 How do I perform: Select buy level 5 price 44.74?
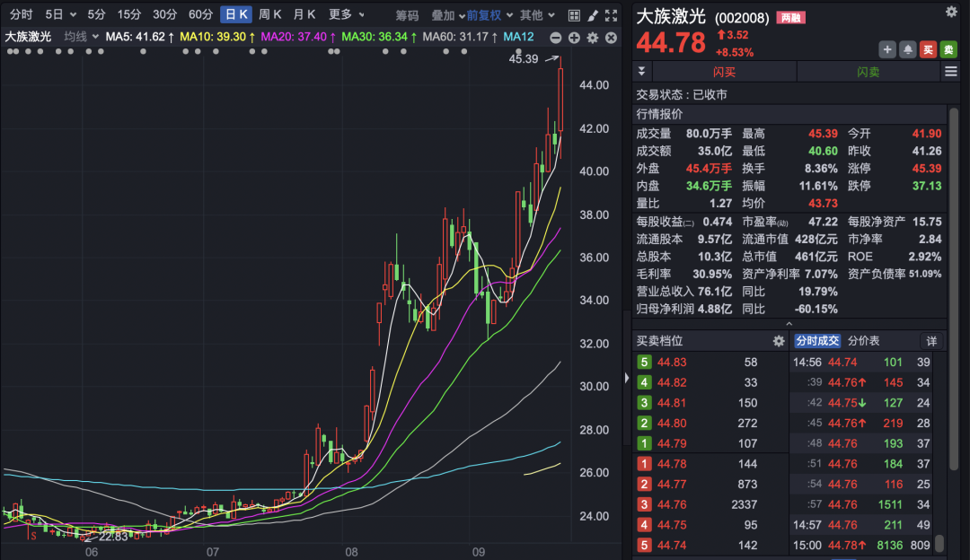click(672, 546)
